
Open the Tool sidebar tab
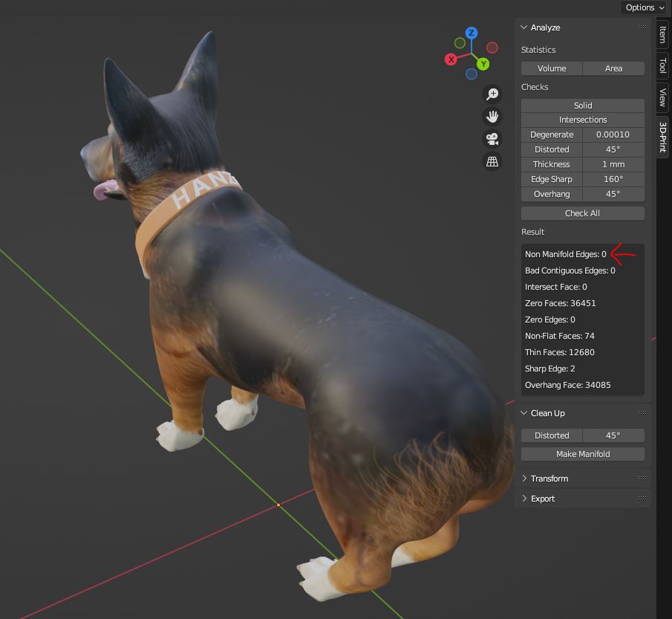coord(662,66)
